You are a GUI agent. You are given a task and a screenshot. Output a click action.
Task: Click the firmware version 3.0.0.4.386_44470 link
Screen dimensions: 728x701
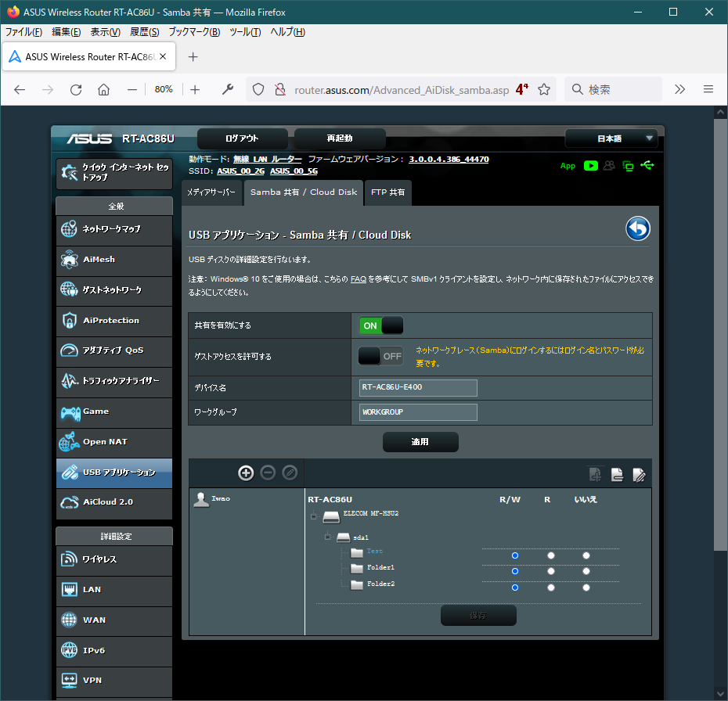[x=449, y=159]
